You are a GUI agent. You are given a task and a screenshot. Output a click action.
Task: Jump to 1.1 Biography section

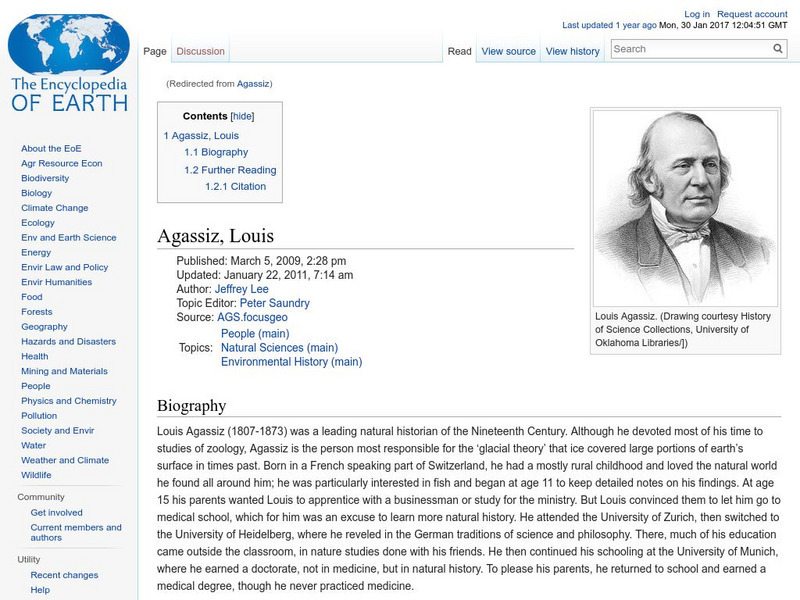coord(216,152)
